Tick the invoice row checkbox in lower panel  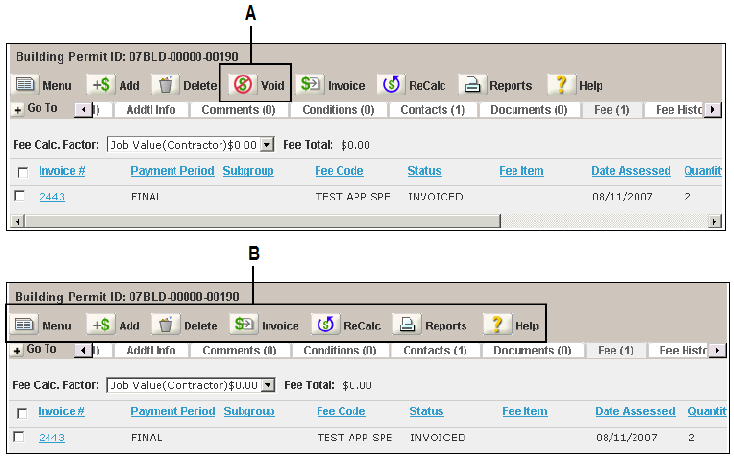tap(19, 437)
